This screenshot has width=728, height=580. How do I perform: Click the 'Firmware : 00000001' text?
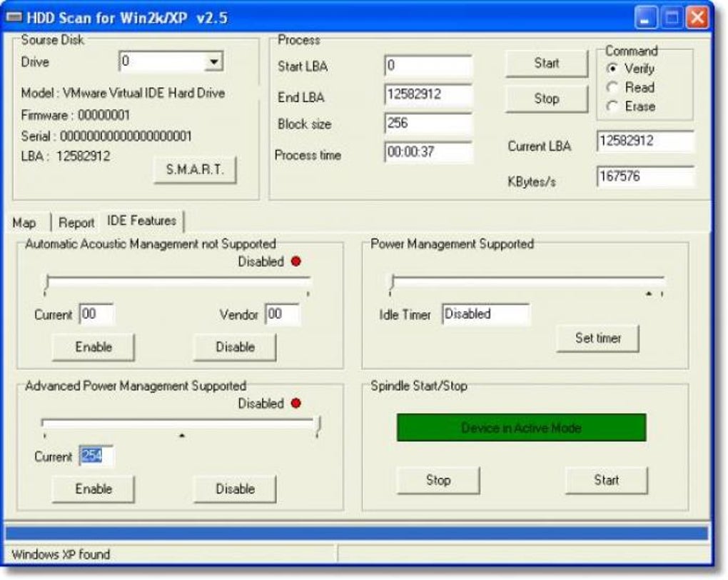(x=76, y=115)
